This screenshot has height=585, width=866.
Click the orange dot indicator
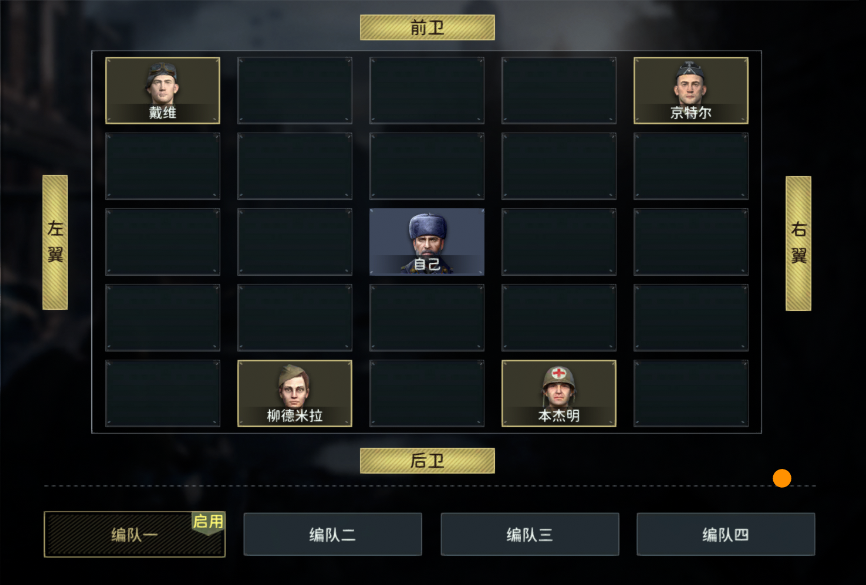tap(782, 478)
